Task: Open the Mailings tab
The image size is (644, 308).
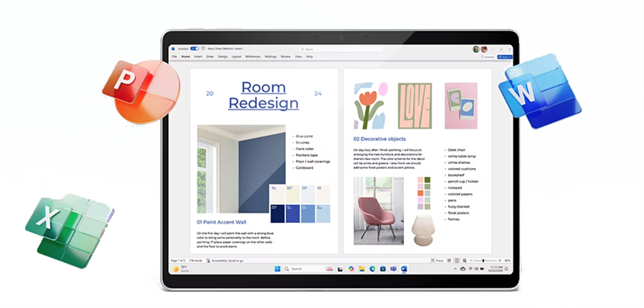Action: 270,56
